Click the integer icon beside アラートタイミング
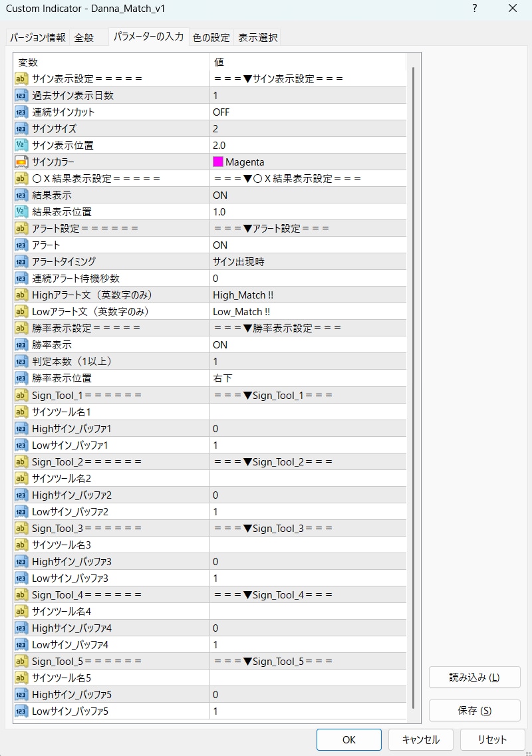The width and height of the screenshot is (532, 756). coord(21,262)
